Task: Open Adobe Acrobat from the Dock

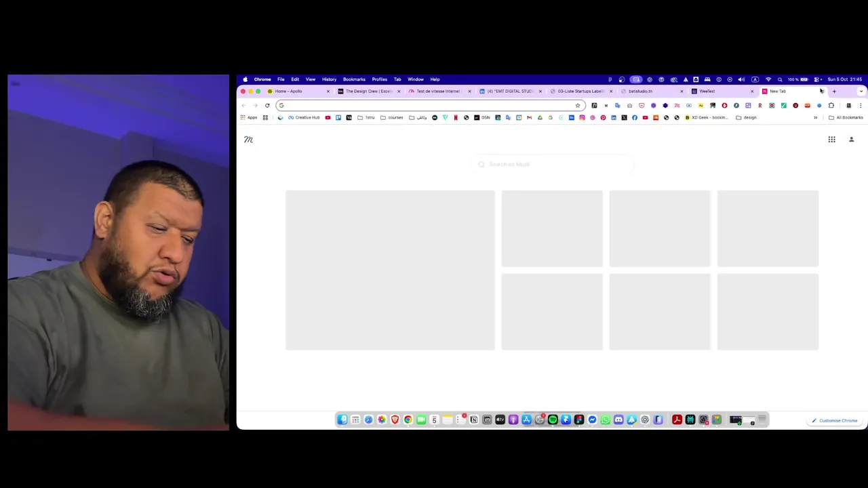Action: [677, 420]
